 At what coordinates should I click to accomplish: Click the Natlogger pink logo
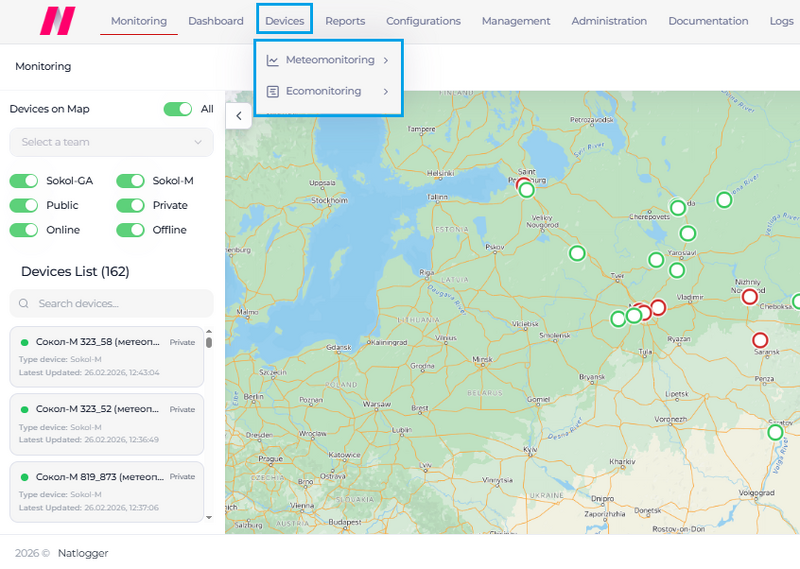(58, 20)
